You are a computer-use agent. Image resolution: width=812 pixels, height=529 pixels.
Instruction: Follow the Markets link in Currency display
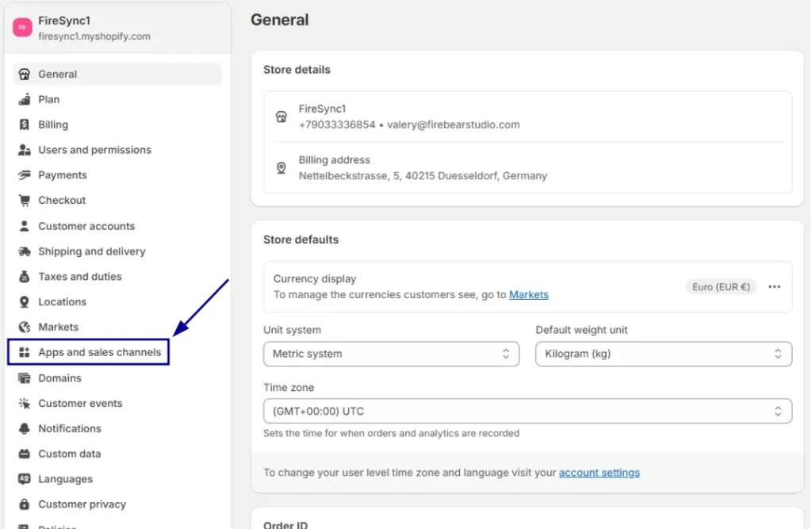pyautogui.click(x=528, y=294)
